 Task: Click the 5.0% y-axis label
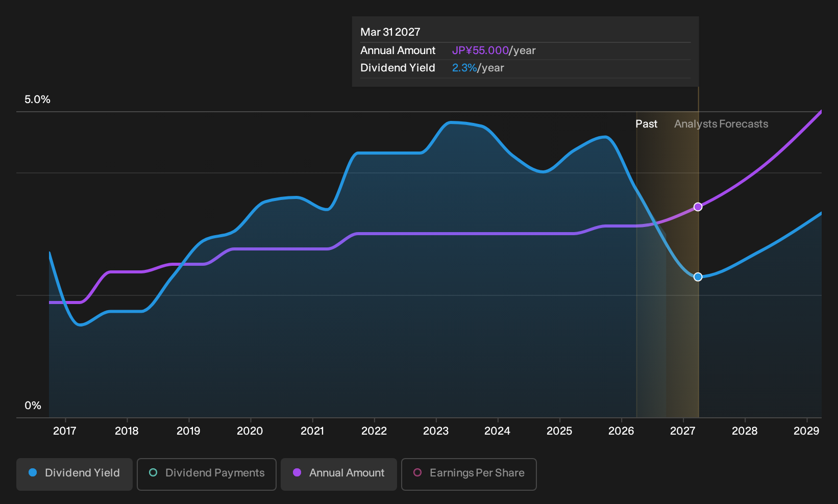pyautogui.click(x=37, y=99)
